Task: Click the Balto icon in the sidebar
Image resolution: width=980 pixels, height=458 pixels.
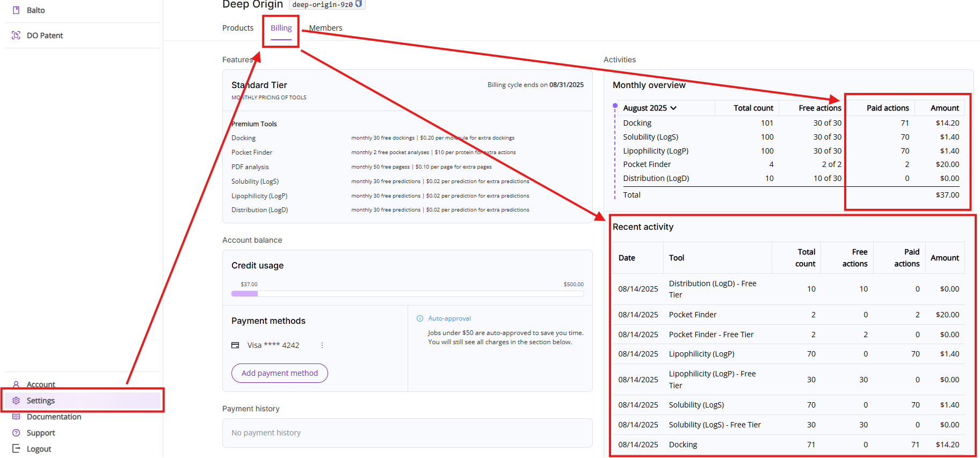Action: [x=16, y=10]
